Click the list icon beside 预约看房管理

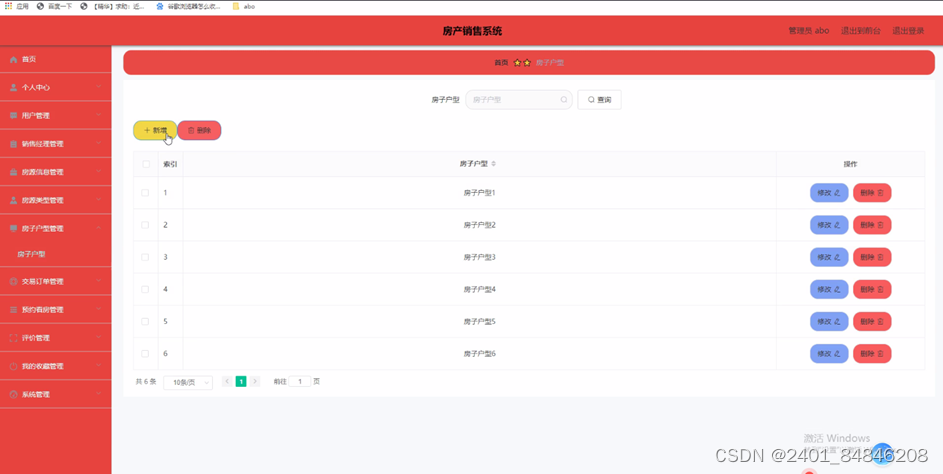coord(13,310)
